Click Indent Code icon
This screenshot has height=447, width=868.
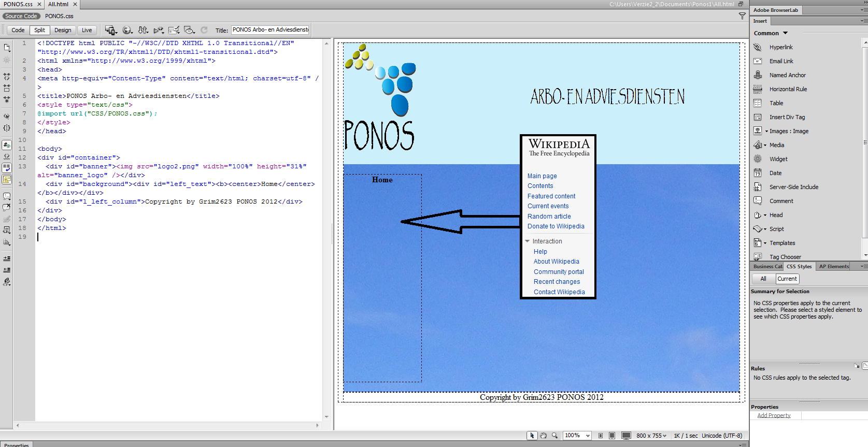click(x=7, y=258)
